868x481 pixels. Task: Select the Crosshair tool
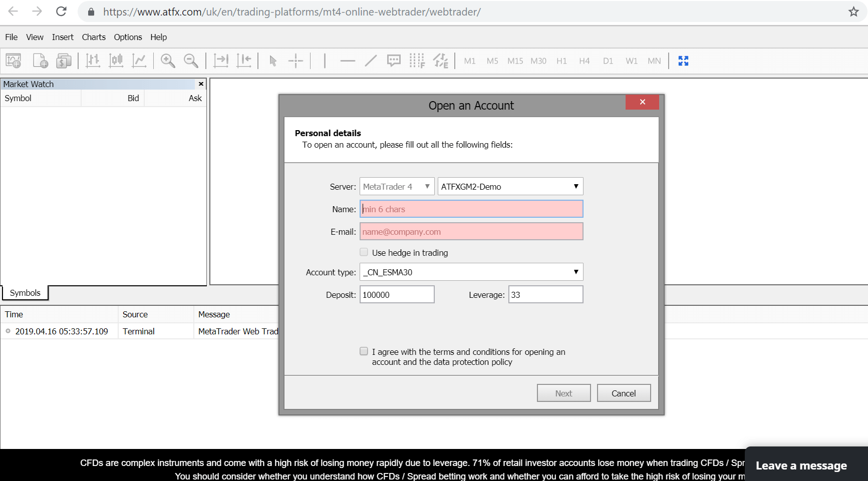pos(296,61)
